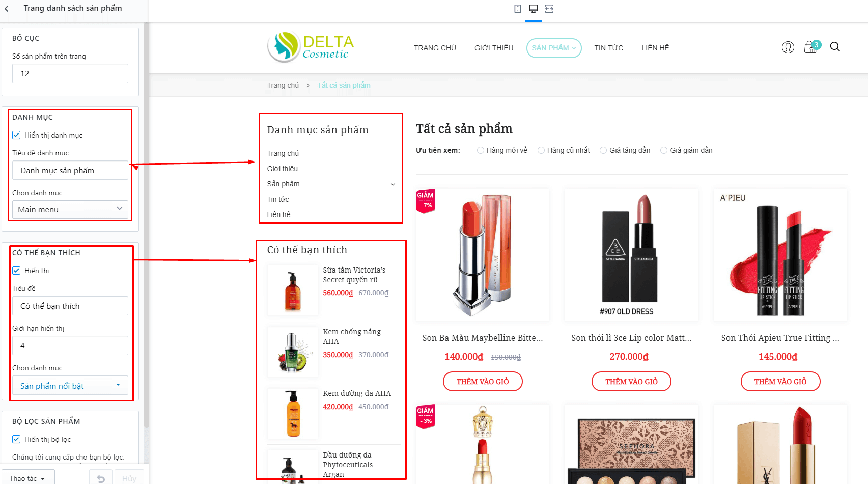
Task: Open 'Kem chống nắng AHA' product link
Action: click(x=352, y=336)
